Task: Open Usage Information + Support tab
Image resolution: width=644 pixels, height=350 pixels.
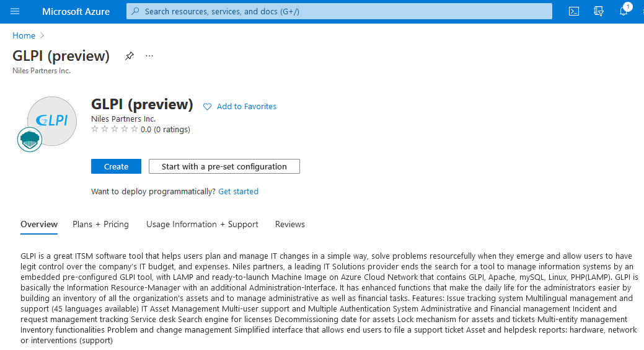Action: (202, 224)
